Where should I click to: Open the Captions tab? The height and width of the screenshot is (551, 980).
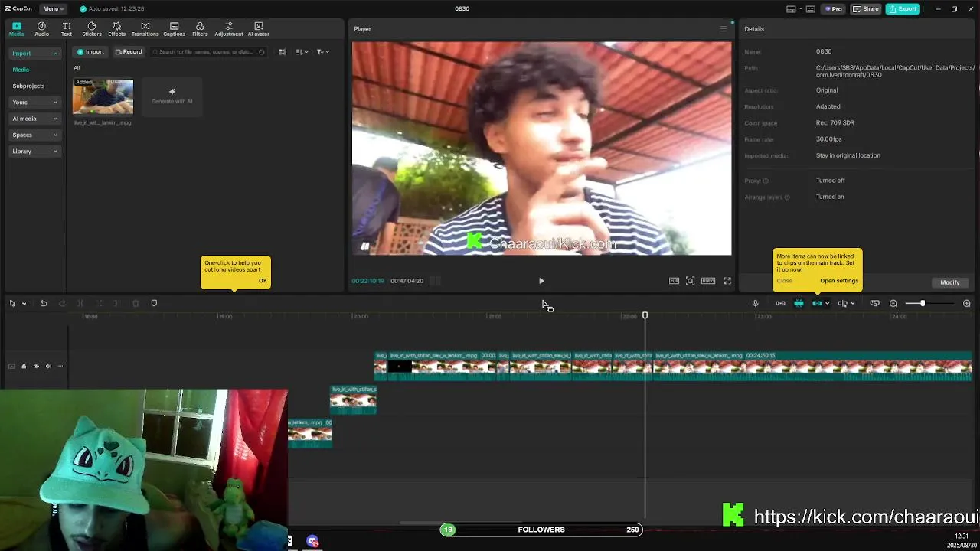174,29
